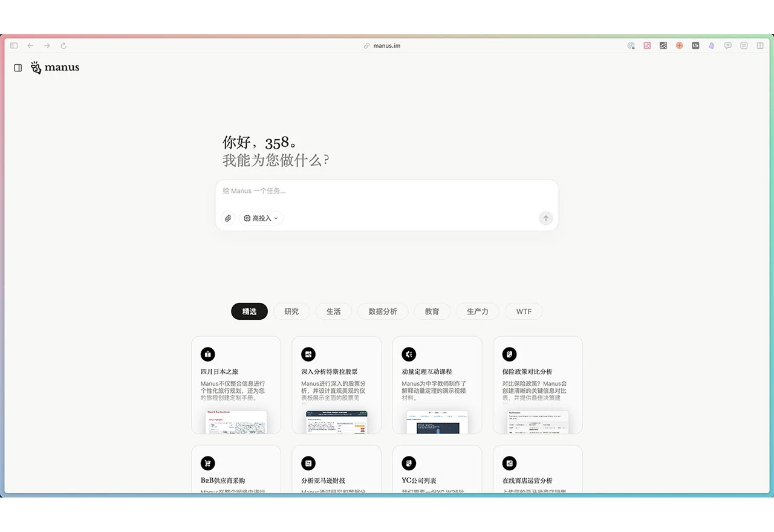
Task: Switch to the 数据分析 tab
Action: tap(383, 311)
